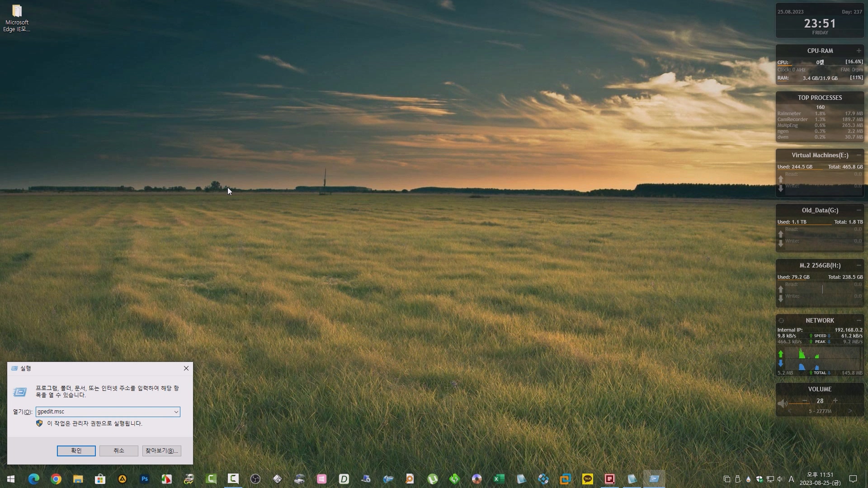The width and height of the screenshot is (868, 488).
Task: Open the Microsoft Edge IE mode desktop folder
Action: point(17,18)
